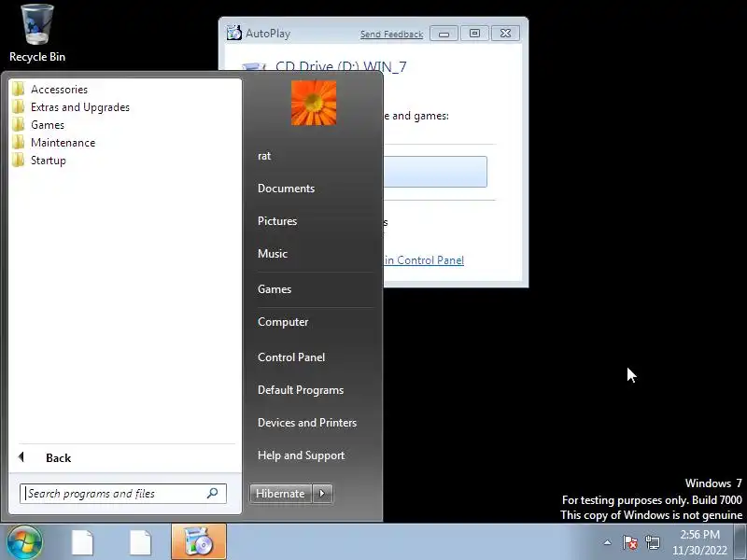This screenshot has width=747, height=560.
Task: Open Pictures from the Start menu
Action: [x=277, y=221]
